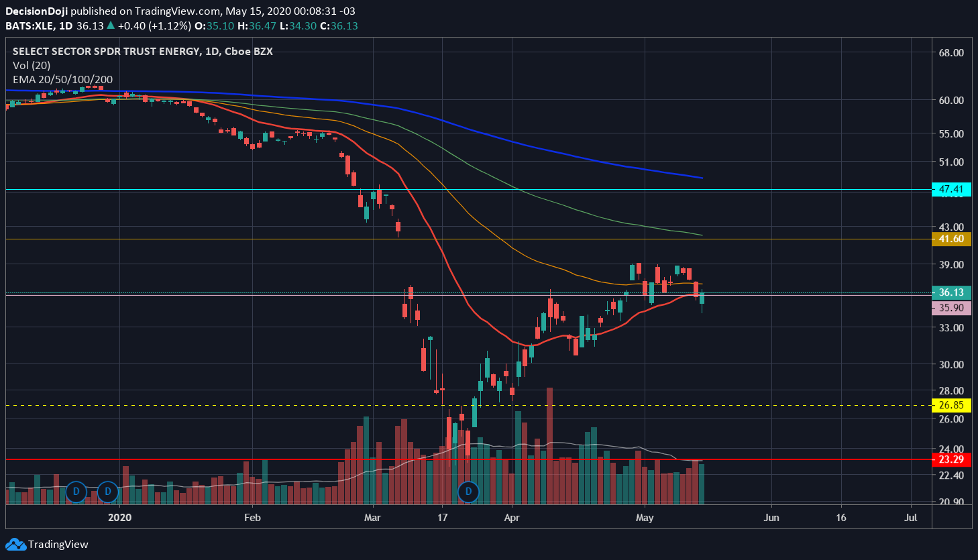Click the 39.00 price axis label

(x=951, y=264)
